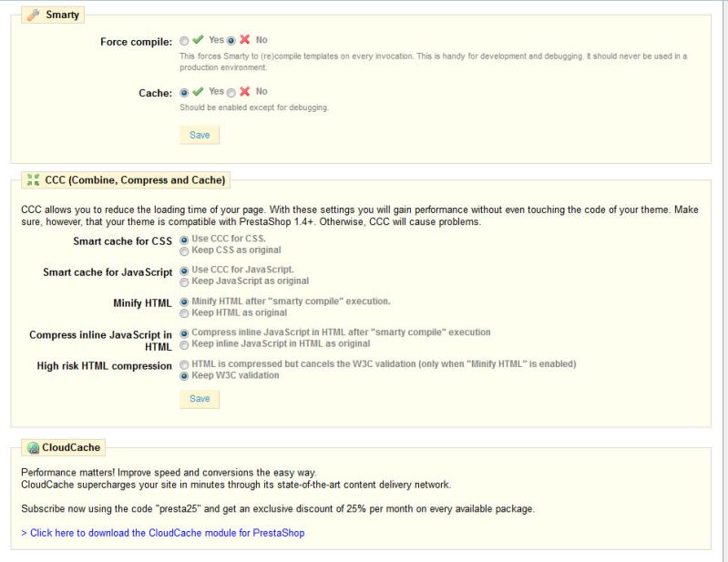
Task: Click the Smarty wrench icon
Action: click(x=33, y=15)
